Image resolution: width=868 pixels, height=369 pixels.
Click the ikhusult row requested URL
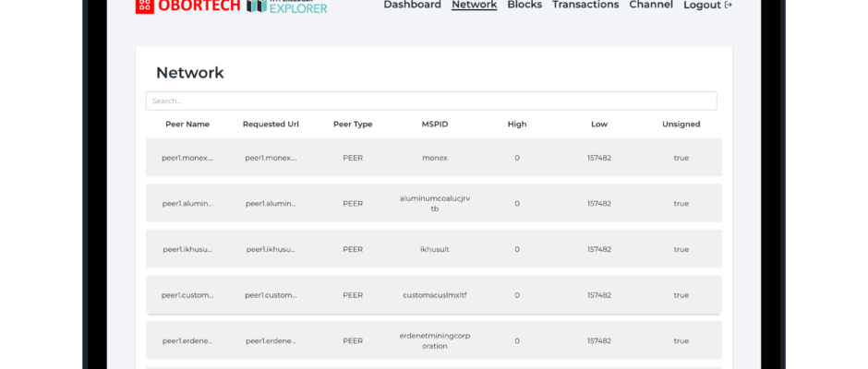click(271, 249)
